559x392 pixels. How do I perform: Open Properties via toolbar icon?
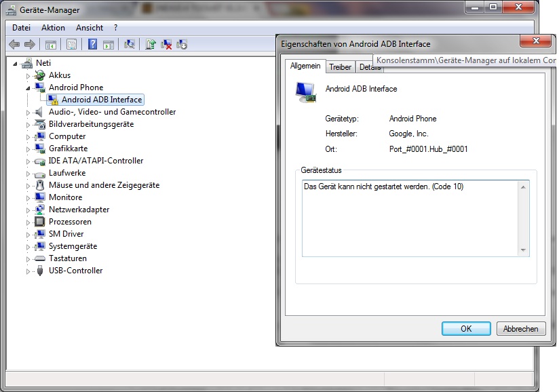[x=71, y=45]
